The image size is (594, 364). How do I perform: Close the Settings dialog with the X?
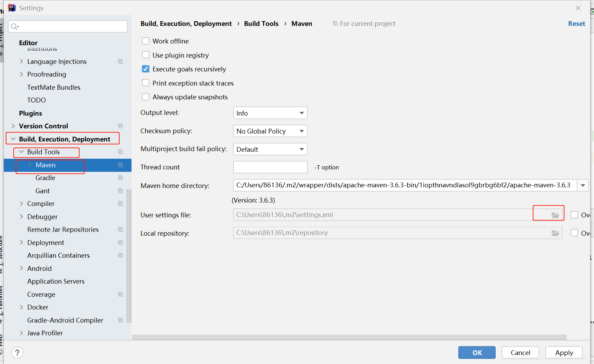[578, 8]
